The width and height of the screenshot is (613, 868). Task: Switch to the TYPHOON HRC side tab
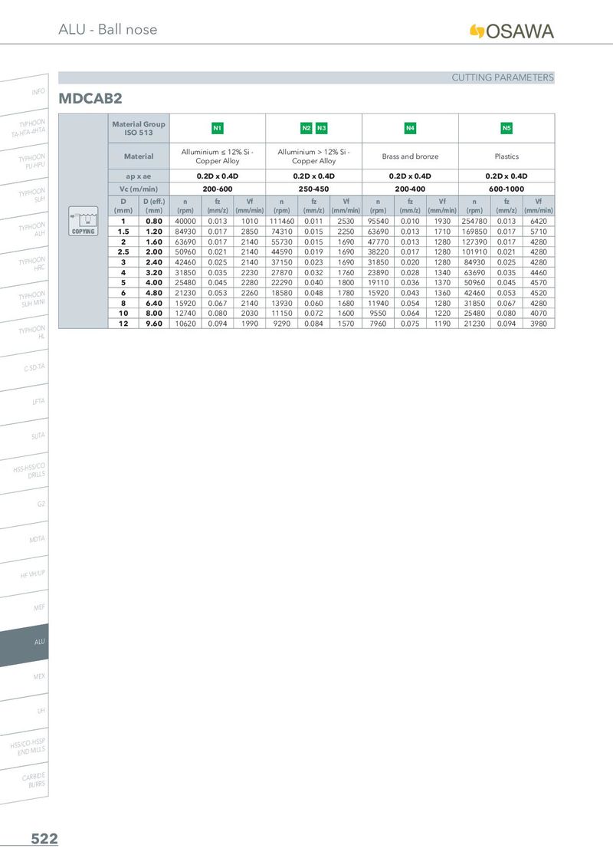coord(32,265)
